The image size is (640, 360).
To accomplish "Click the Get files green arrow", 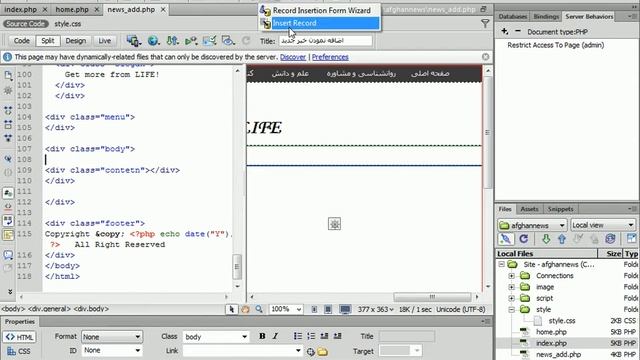I will point(546,239).
